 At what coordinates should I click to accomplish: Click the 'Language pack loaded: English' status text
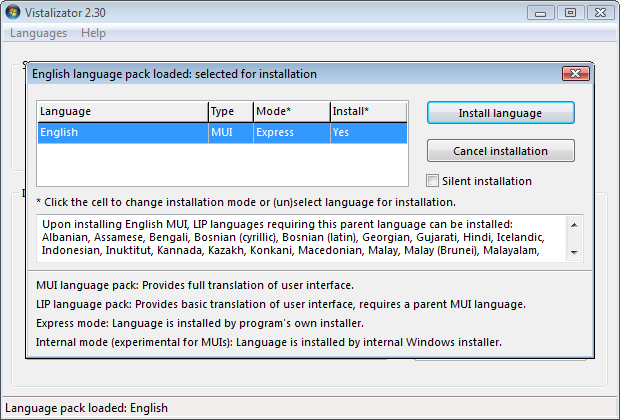click(87, 408)
